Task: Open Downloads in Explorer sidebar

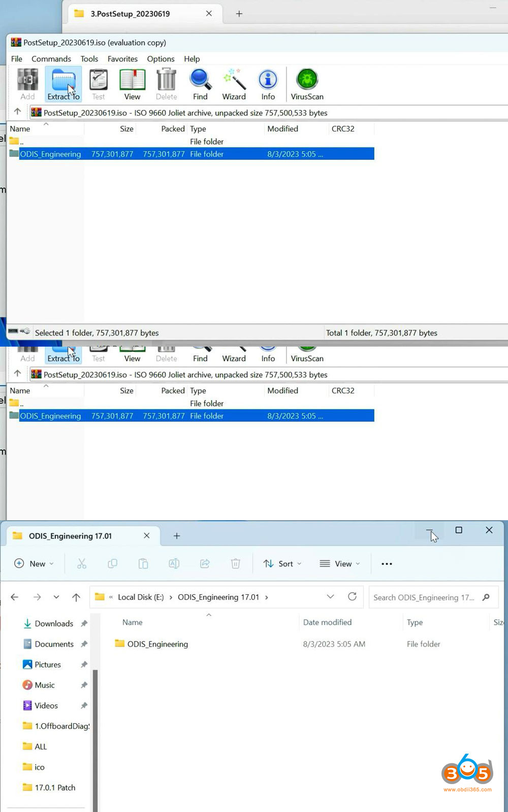Action: click(54, 624)
